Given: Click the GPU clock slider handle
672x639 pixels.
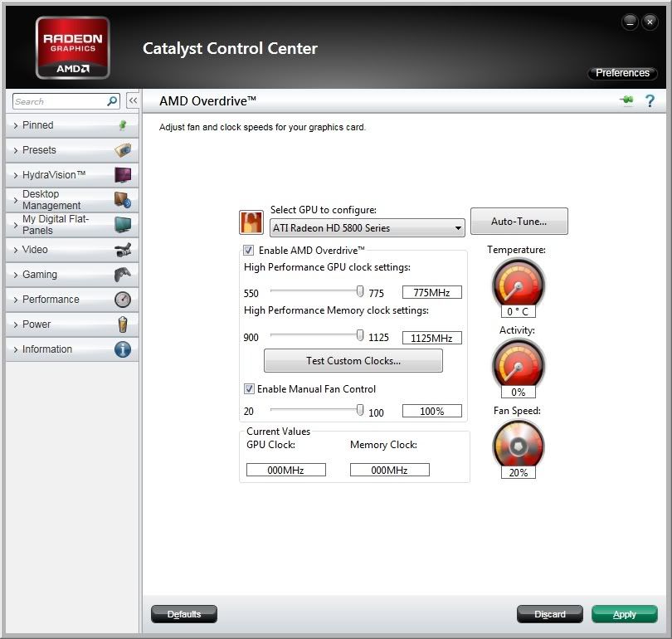Looking at the screenshot, I should coord(360,291).
